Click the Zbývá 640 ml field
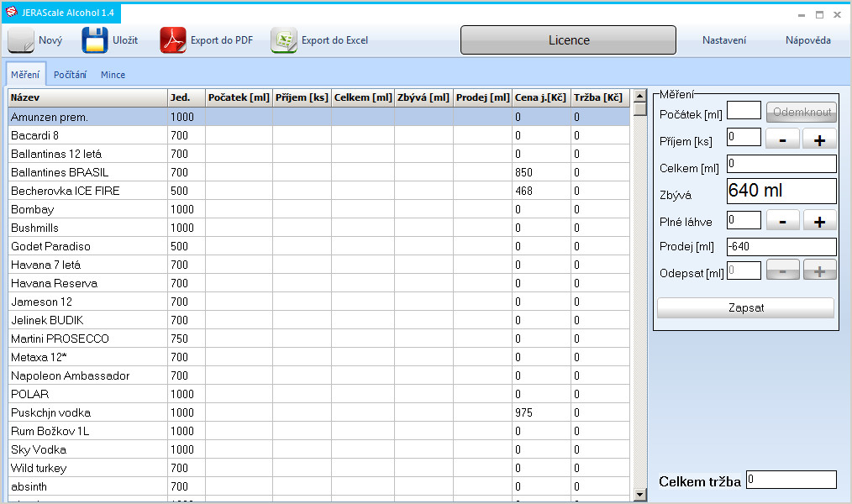 pyautogui.click(x=781, y=192)
